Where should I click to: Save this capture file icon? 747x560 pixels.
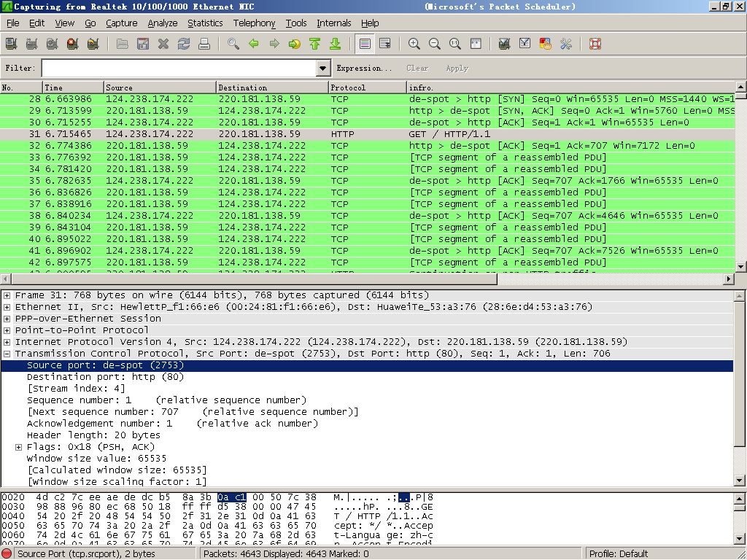[x=143, y=44]
